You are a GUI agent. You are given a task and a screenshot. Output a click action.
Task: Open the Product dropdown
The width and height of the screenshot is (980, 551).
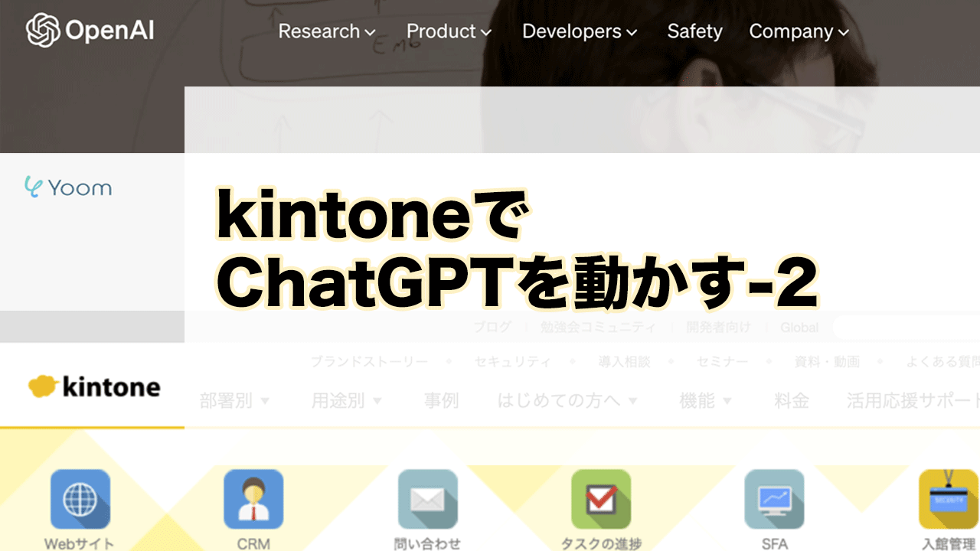[x=449, y=32]
